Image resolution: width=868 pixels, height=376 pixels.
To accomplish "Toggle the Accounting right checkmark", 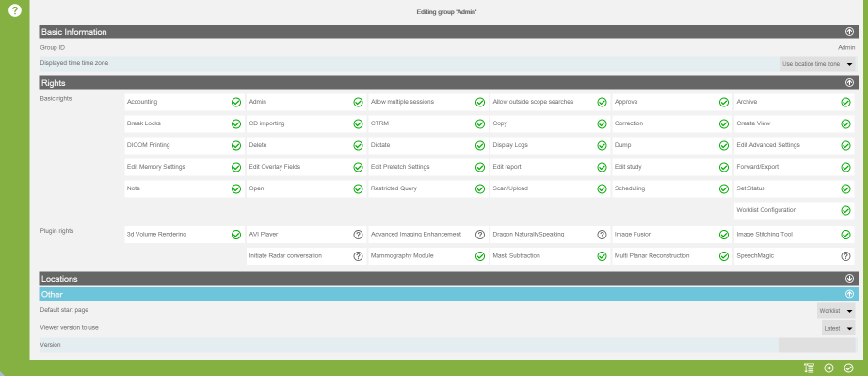I will (x=236, y=102).
